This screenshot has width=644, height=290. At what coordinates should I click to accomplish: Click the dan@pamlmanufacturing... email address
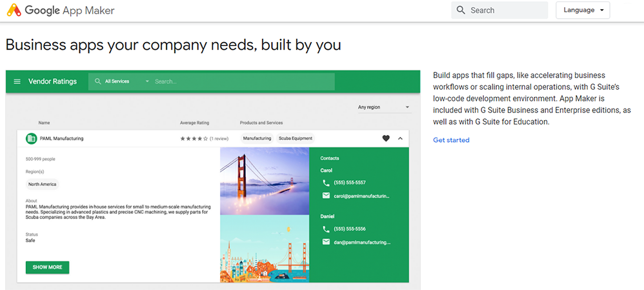[362, 242]
